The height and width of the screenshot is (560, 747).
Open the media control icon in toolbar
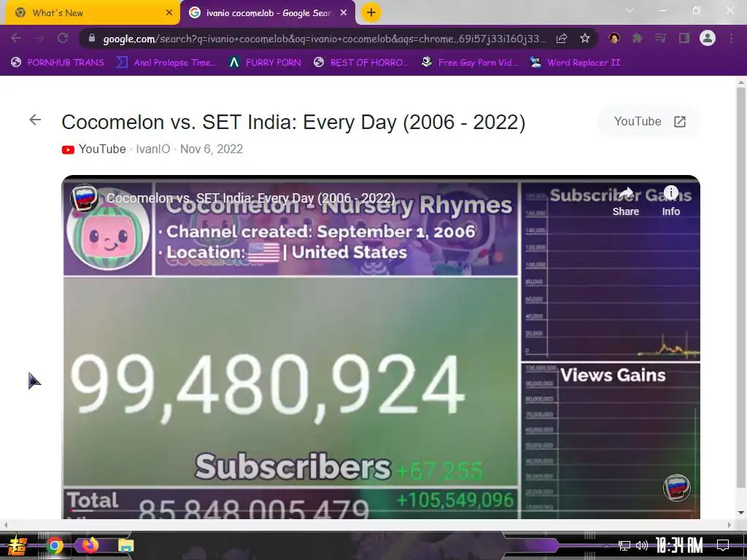(x=660, y=38)
